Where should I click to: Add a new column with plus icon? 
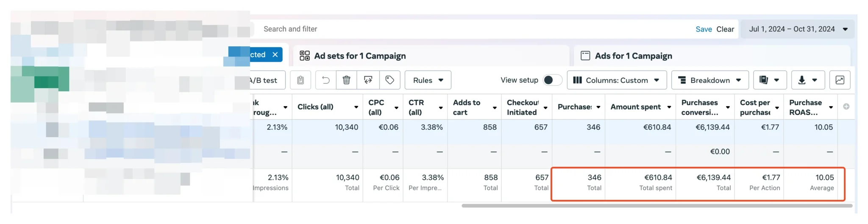coord(846,107)
